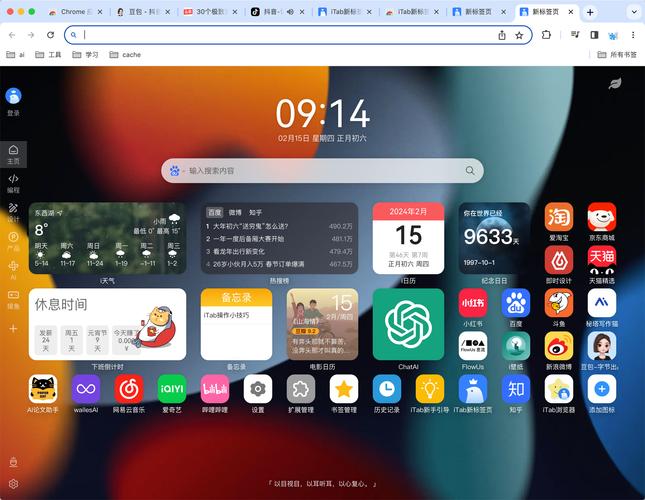Select the AI sidebar category
This screenshot has width=645, height=500.
tap(13, 270)
